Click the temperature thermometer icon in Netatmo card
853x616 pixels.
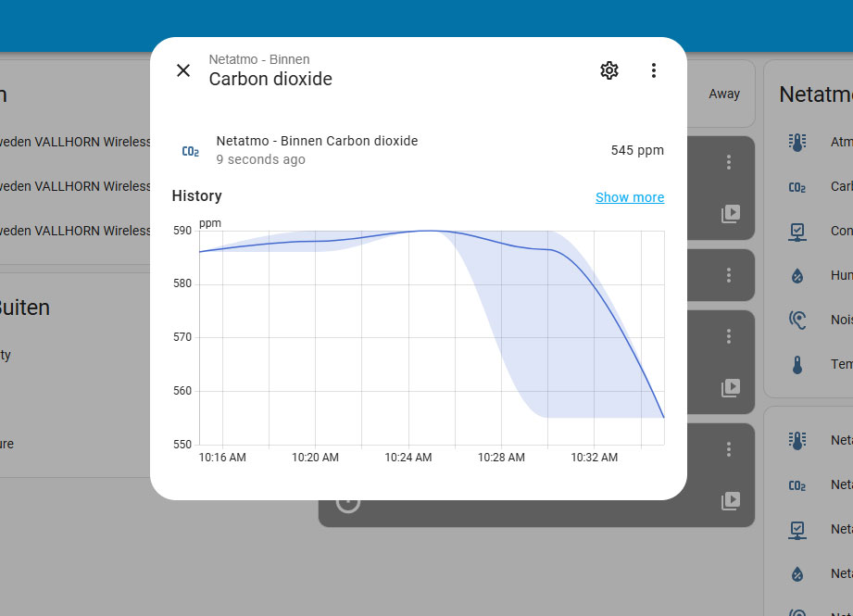click(x=797, y=365)
